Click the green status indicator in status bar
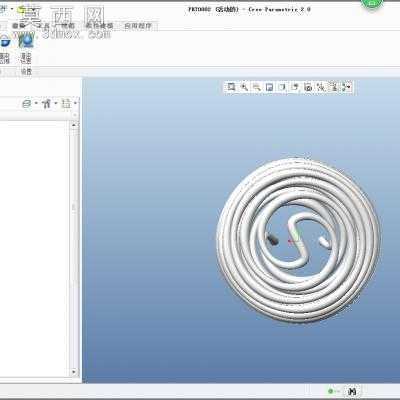Viewport: 400px width, 400px height. [331, 391]
